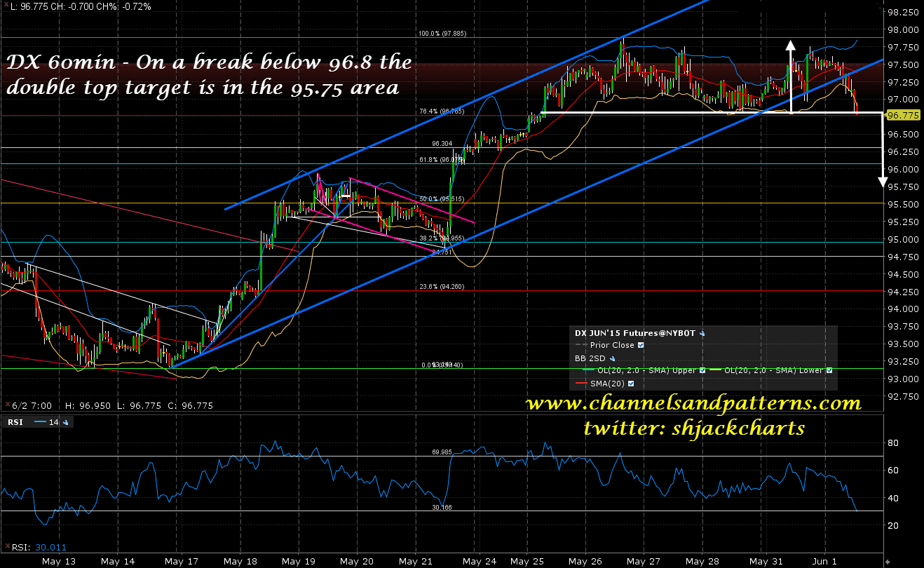The width and height of the screenshot is (924, 568).
Task: Open DX JUN'15 Futures settings wrench
Action: (702, 334)
